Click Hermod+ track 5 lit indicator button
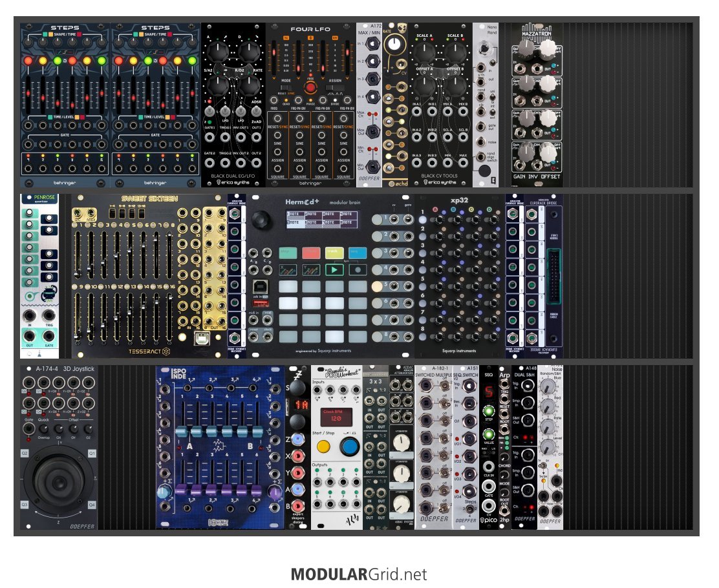 click(x=377, y=286)
